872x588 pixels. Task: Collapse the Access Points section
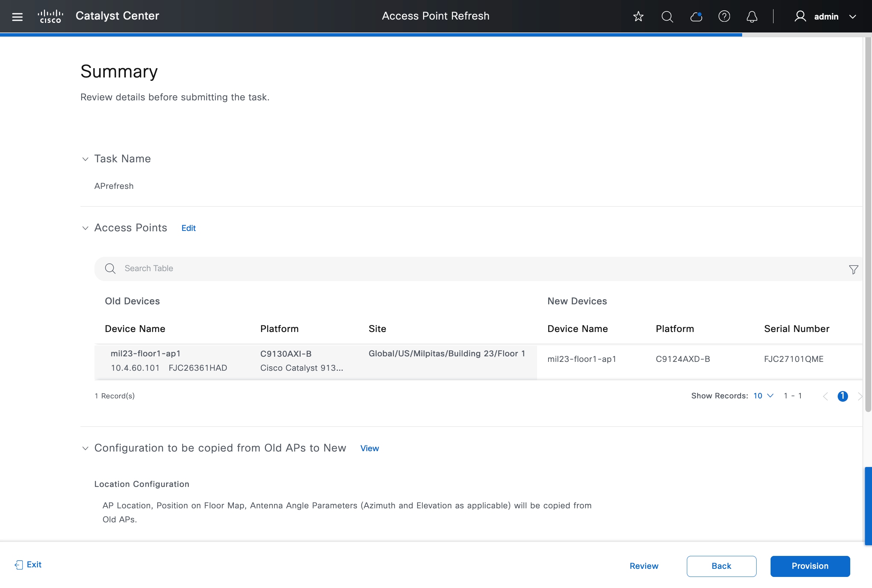click(86, 228)
